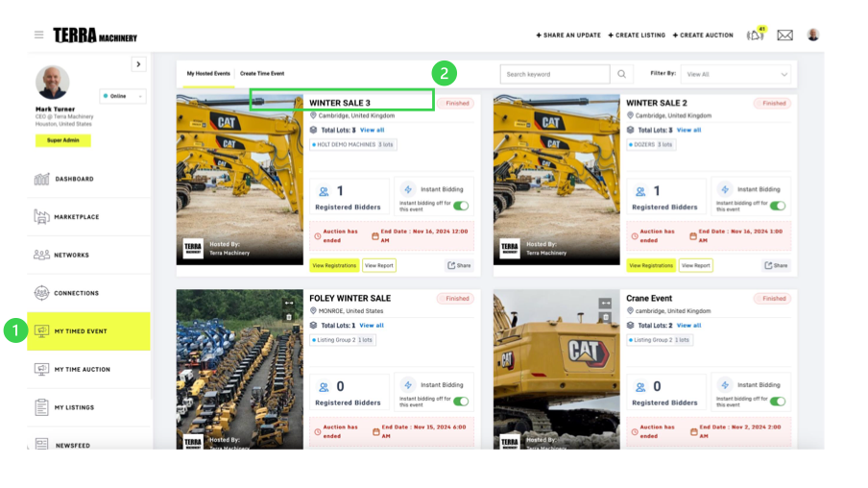The image size is (868, 488).
Task: Open the Foley Winter Sale title
Action: point(350,298)
